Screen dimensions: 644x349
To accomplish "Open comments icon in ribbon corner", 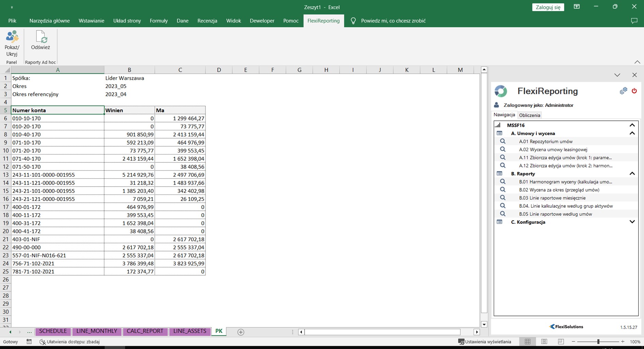I will point(634,21).
